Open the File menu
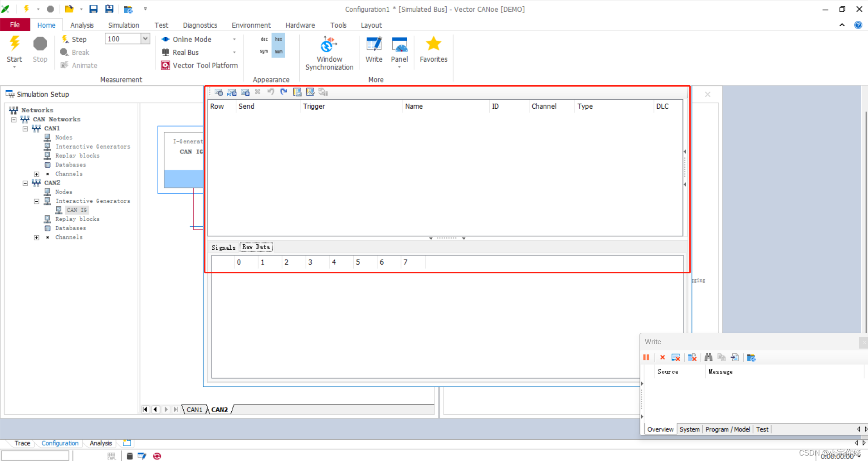Screen dimensions: 868x461 [15, 25]
